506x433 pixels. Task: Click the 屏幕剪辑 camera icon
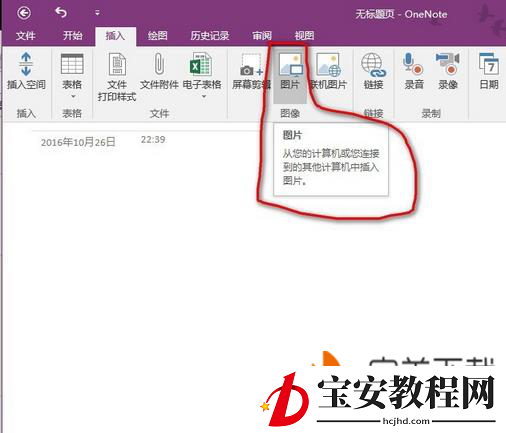coord(251,64)
